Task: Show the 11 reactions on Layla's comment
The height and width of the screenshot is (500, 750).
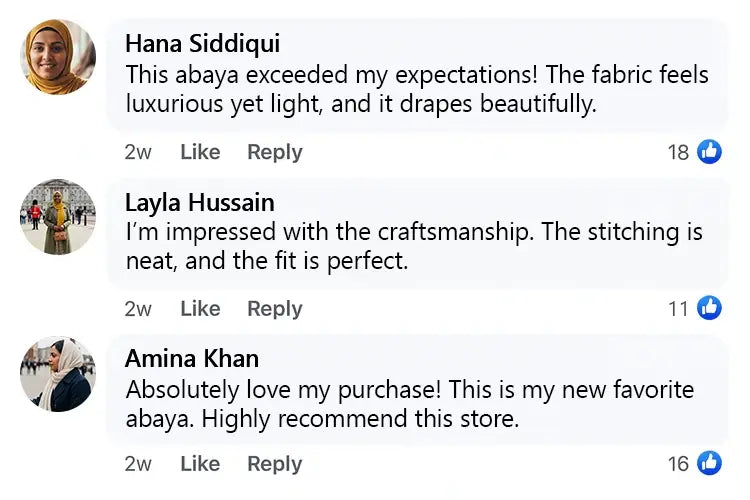Action: tap(679, 308)
